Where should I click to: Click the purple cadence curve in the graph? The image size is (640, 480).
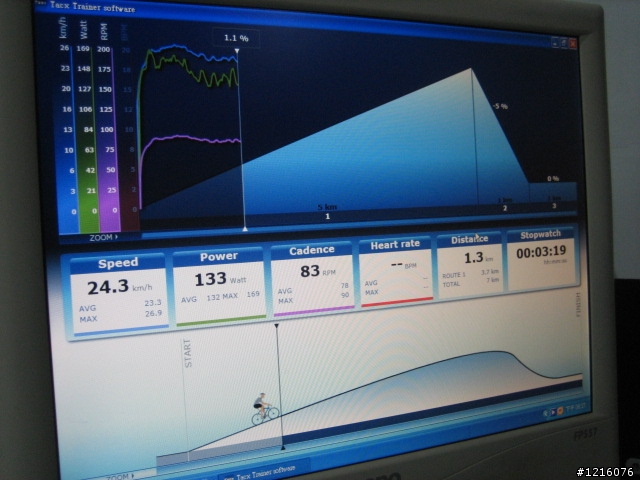coord(192,139)
